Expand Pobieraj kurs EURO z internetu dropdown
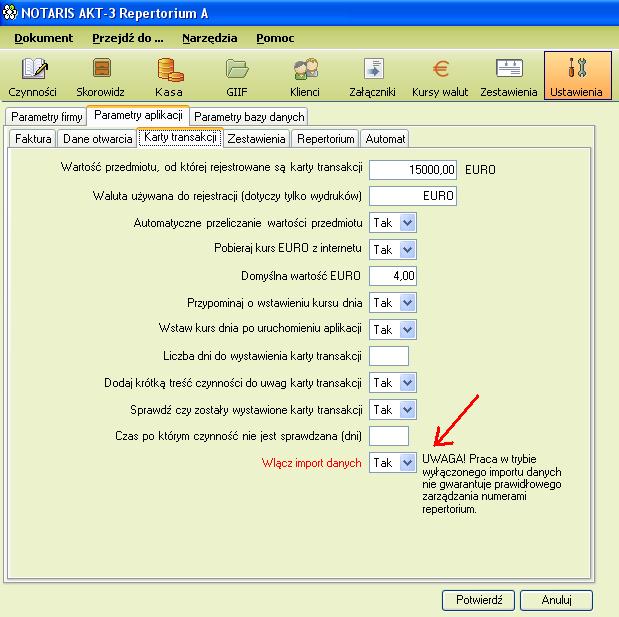Screen dimensions: 619x617 point(408,249)
